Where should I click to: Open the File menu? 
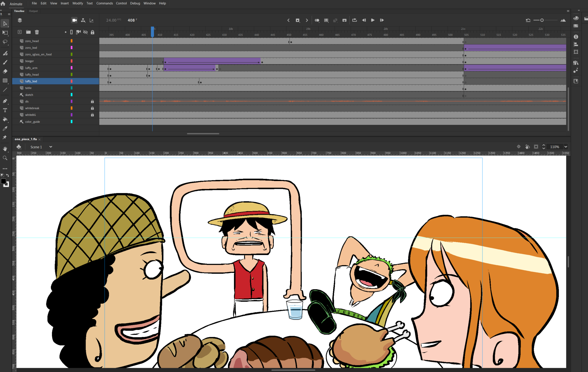click(x=34, y=3)
